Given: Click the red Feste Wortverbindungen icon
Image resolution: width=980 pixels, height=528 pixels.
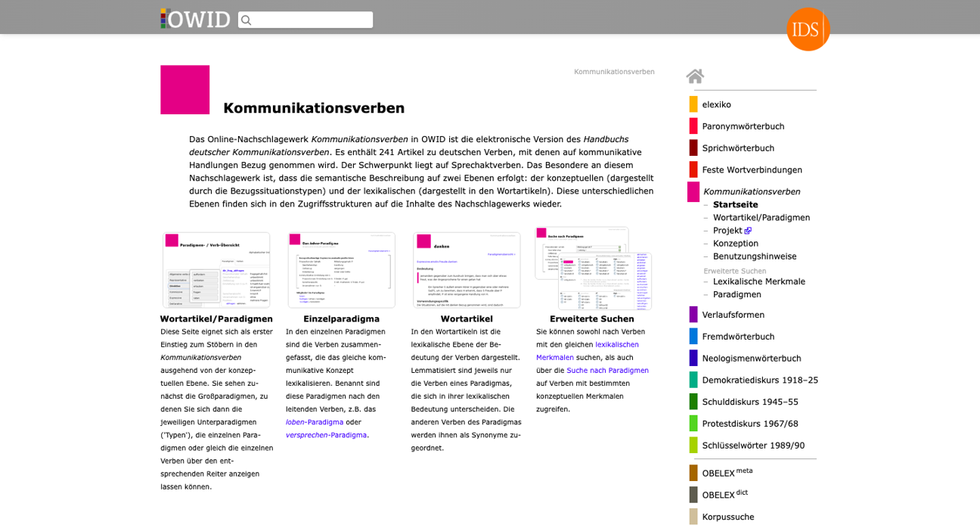Looking at the screenshot, I should pyautogui.click(x=693, y=169).
